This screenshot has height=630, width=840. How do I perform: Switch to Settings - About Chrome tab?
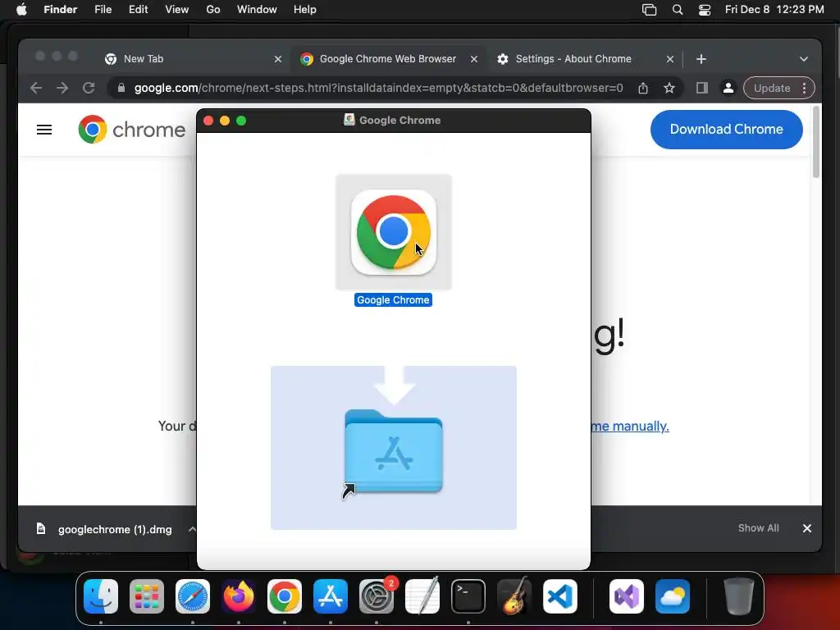584,59
